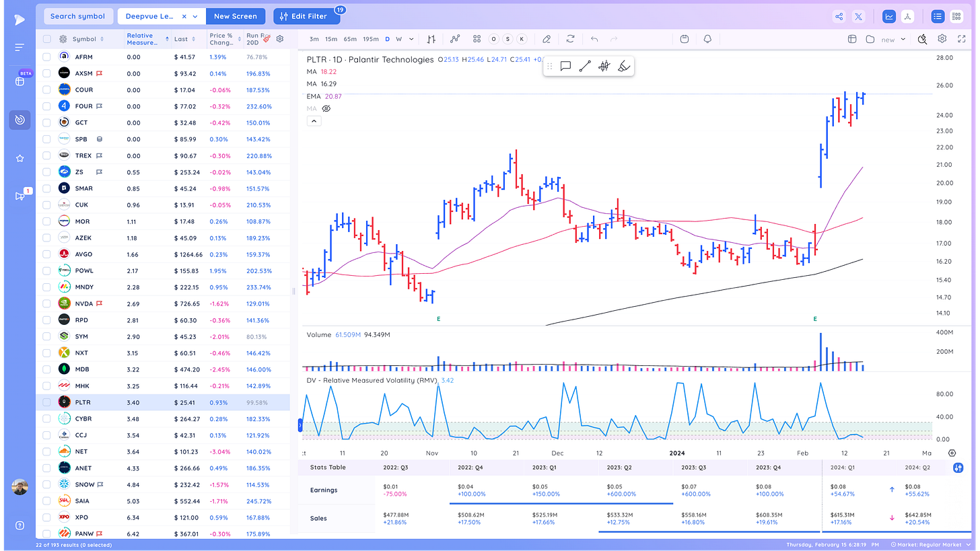Viewport: 980px width, 551px height.
Task: Open chart style bars icon in toolbar
Action: tap(431, 39)
